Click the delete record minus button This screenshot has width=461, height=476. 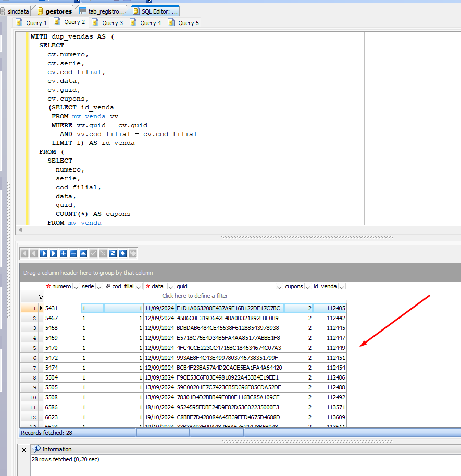point(73,253)
